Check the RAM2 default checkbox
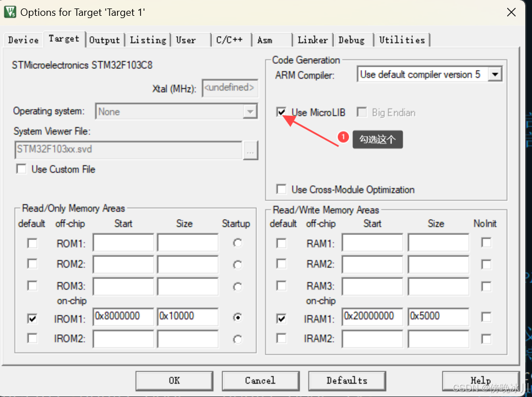 click(281, 264)
